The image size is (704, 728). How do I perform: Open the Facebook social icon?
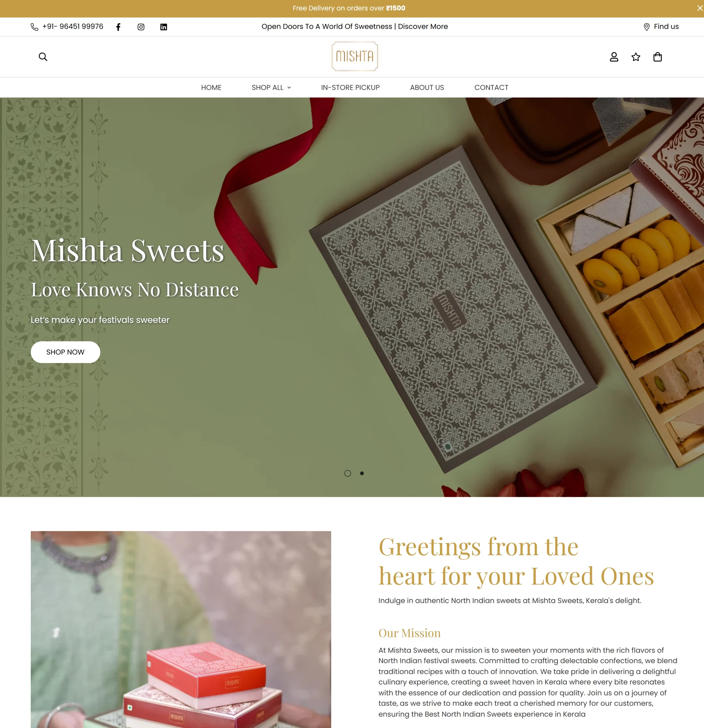pos(118,27)
